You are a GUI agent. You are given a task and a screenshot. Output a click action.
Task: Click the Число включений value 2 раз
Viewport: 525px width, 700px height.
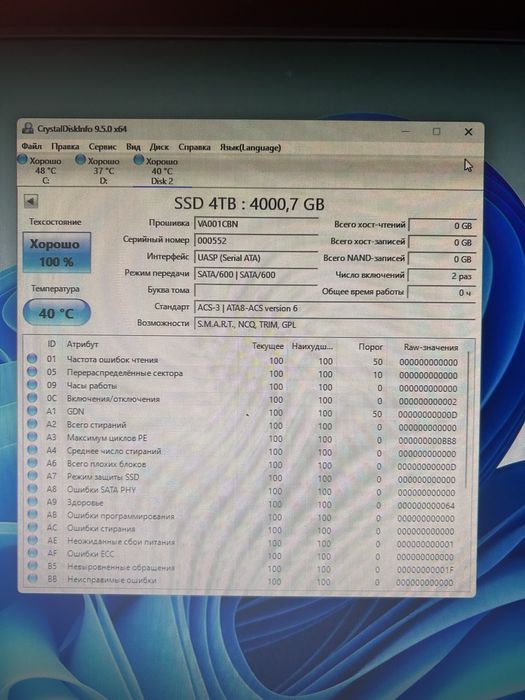(442, 276)
